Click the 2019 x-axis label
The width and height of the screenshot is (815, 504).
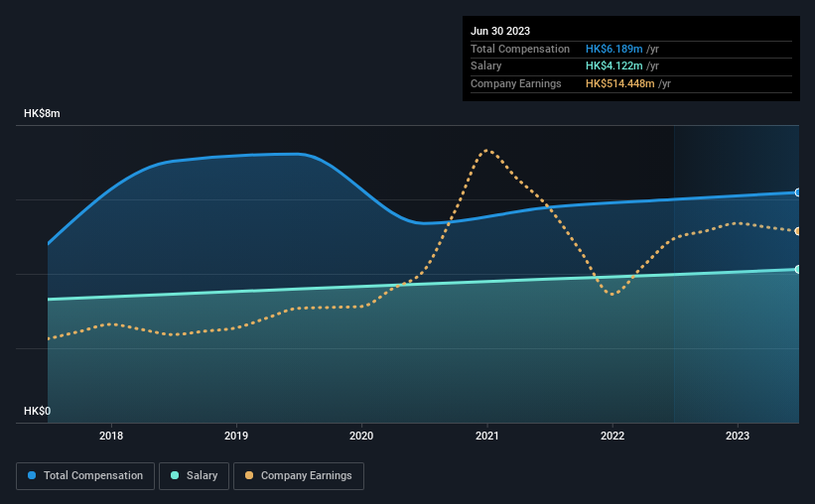coord(236,436)
